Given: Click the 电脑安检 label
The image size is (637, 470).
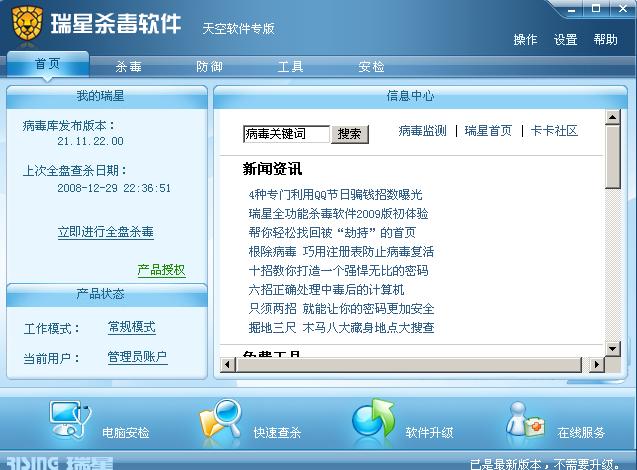Looking at the screenshot, I should [126, 433].
